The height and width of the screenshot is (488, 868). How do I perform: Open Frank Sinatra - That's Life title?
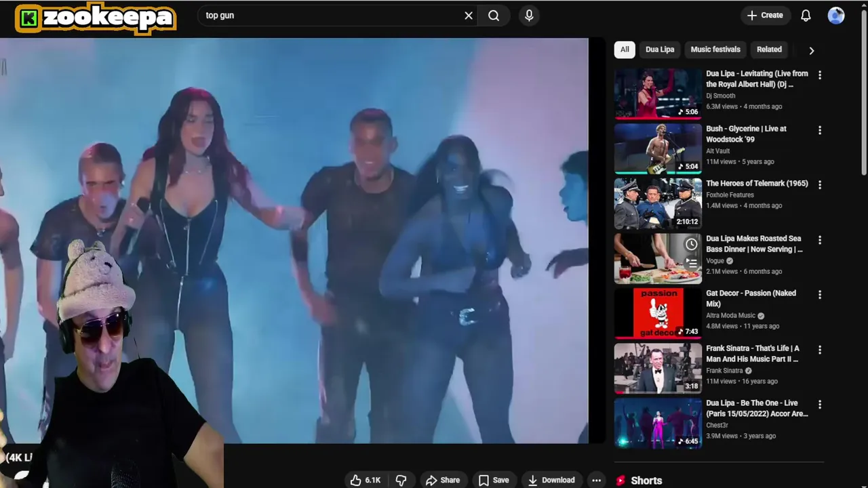point(753,353)
